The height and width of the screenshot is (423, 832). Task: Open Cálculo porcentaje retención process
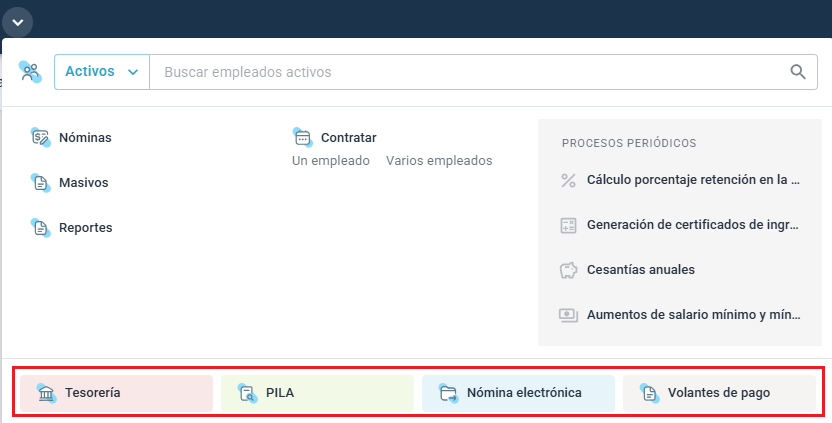click(693, 181)
